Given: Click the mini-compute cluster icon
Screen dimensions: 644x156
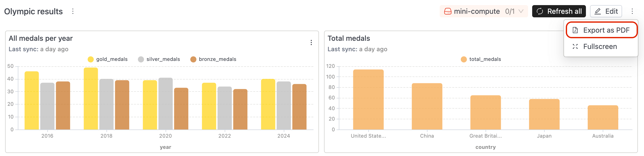Looking at the screenshot, I should (x=448, y=11).
